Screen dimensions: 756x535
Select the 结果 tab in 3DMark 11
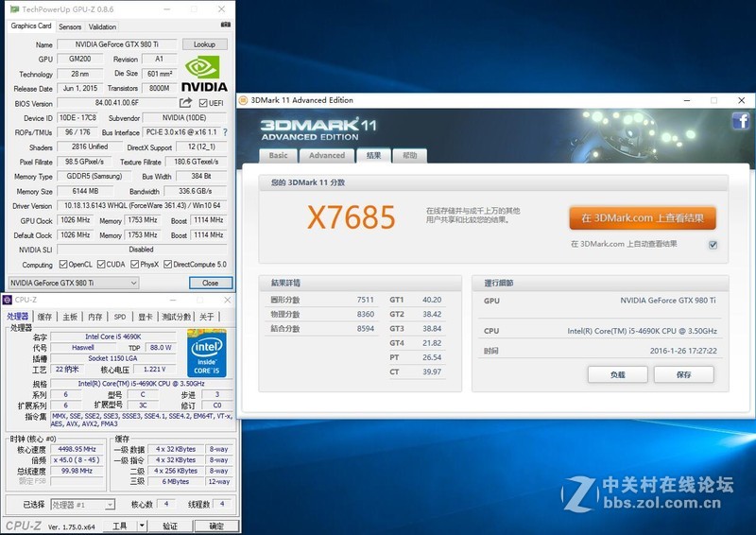373,155
